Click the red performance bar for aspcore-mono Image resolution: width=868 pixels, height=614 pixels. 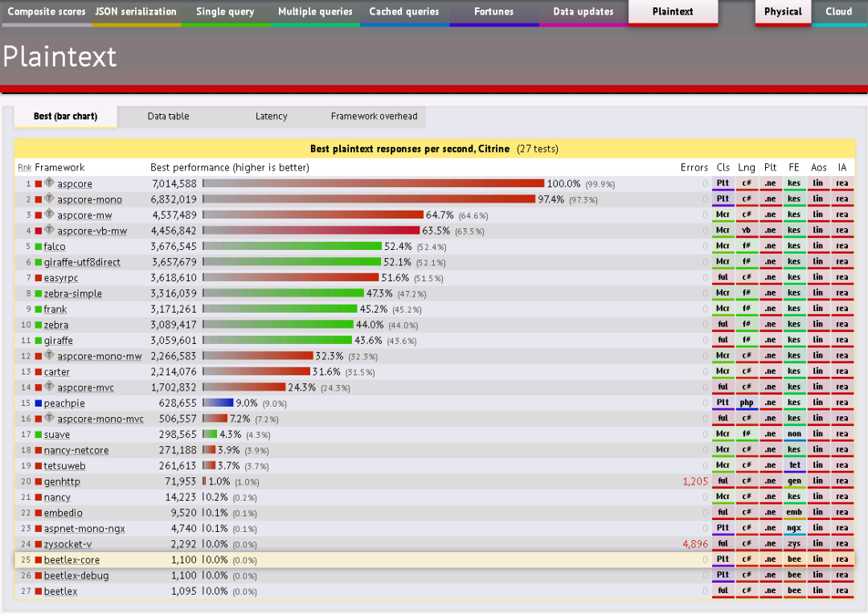point(369,199)
